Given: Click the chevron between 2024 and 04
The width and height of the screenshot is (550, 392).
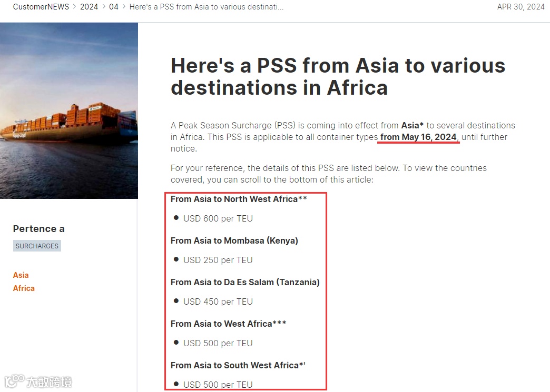Looking at the screenshot, I should (x=104, y=7).
